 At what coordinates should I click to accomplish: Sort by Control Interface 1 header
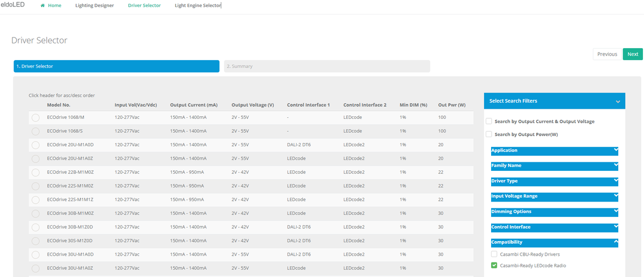click(309, 105)
